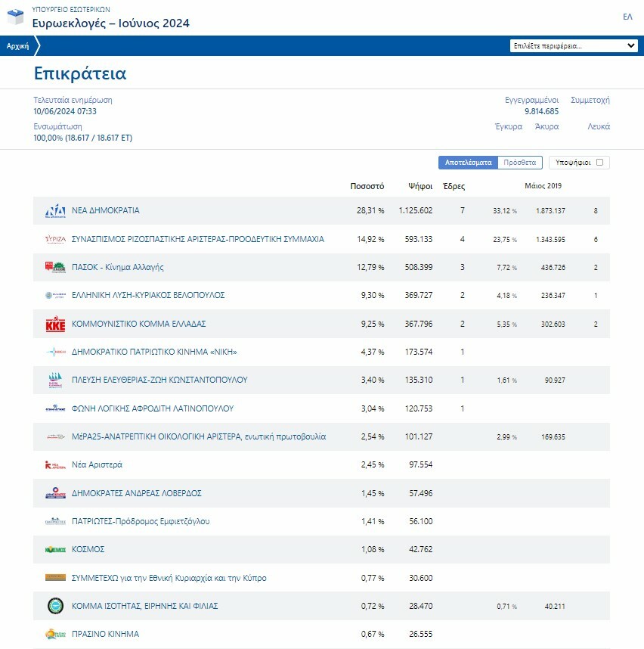The image size is (644, 649).
Task: Click the 9.814.685 registered voters number
Action: point(541,111)
